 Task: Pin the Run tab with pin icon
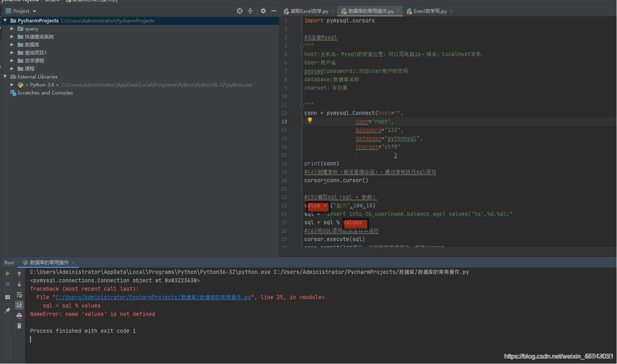coord(8,310)
